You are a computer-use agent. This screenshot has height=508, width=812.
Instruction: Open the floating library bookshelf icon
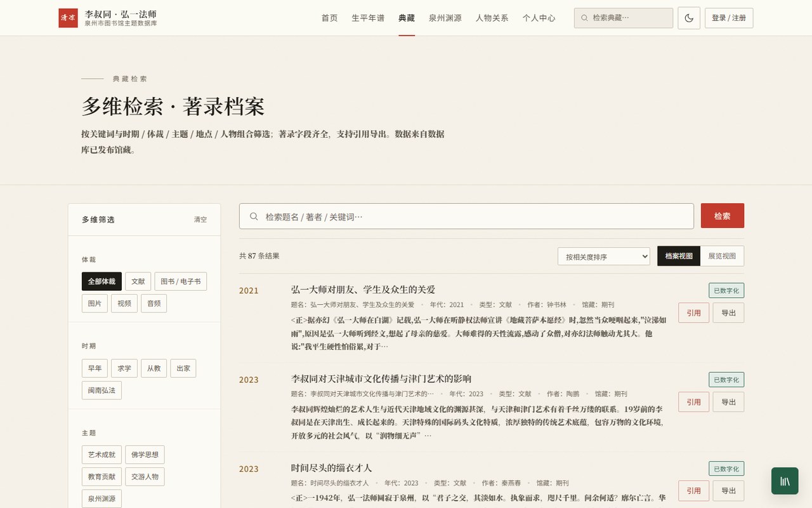(785, 481)
